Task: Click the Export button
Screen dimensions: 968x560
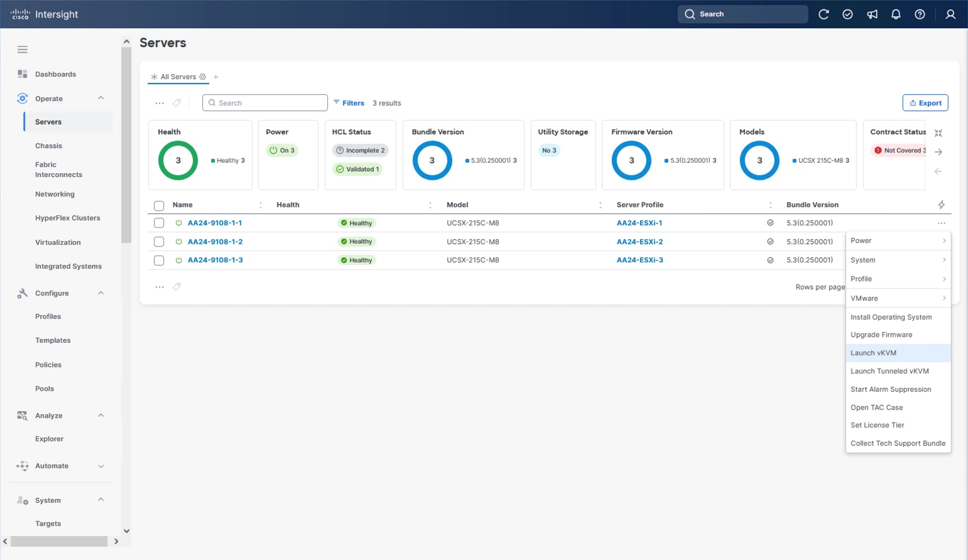Action: 925,103
